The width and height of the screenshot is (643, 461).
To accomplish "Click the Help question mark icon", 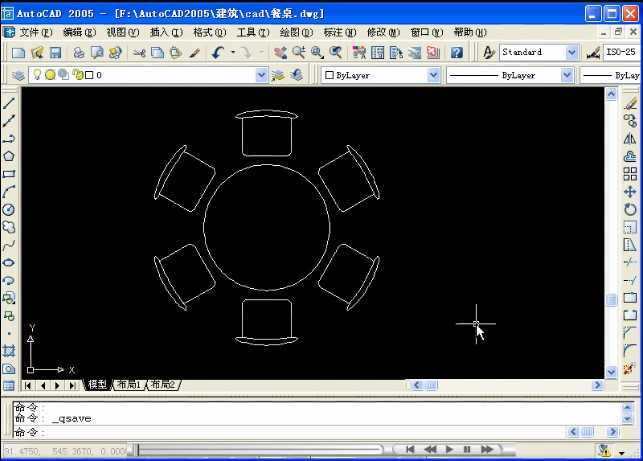I will point(457,52).
